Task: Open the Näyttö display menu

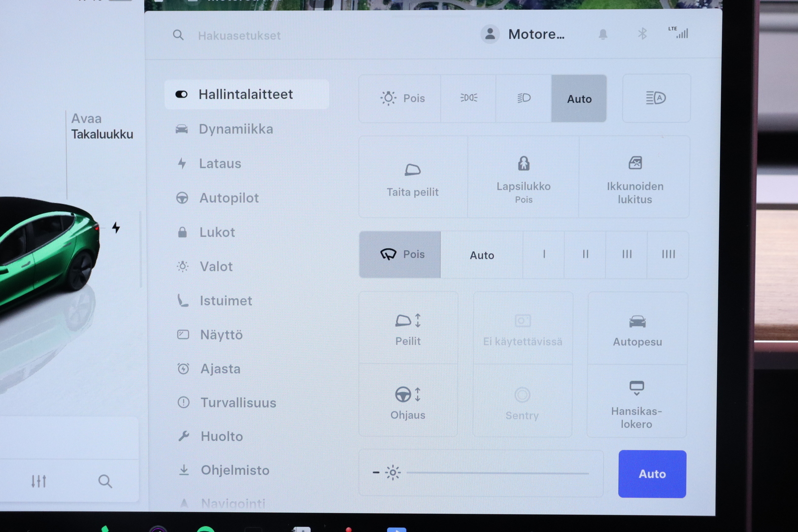Action: (x=221, y=335)
